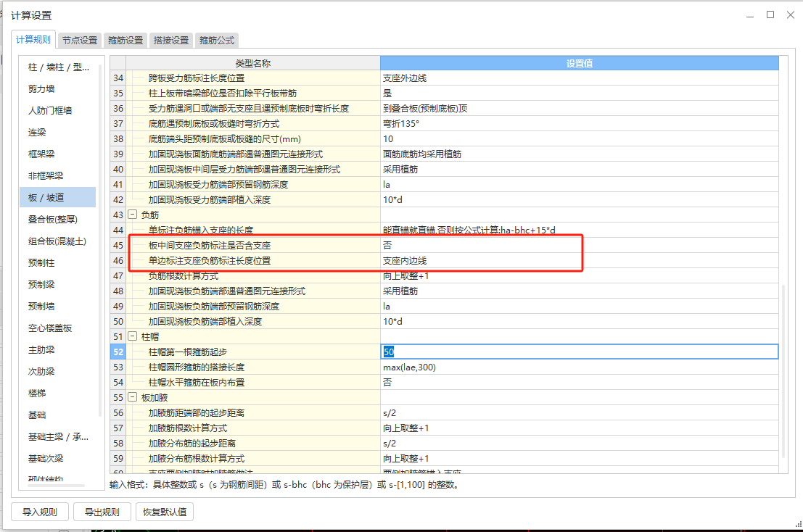Click value 支座内边线 in row 46
The image size is (803, 532).
[x=579, y=261]
